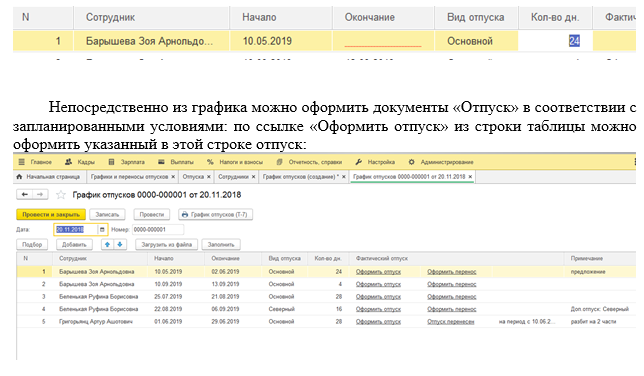644x376 pixels.
Task: Open the Администрирование section
Action: click(x=447, y=162)
